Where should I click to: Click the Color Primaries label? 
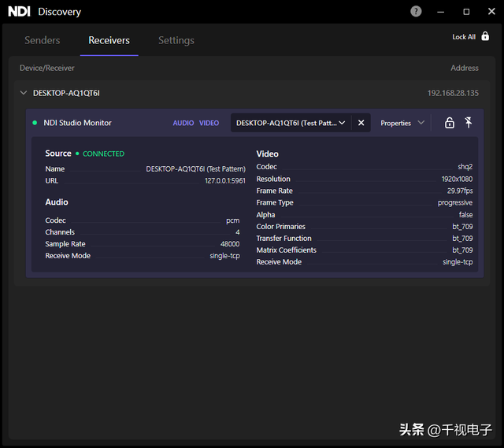pyautogui.click(x=280, y=227)
